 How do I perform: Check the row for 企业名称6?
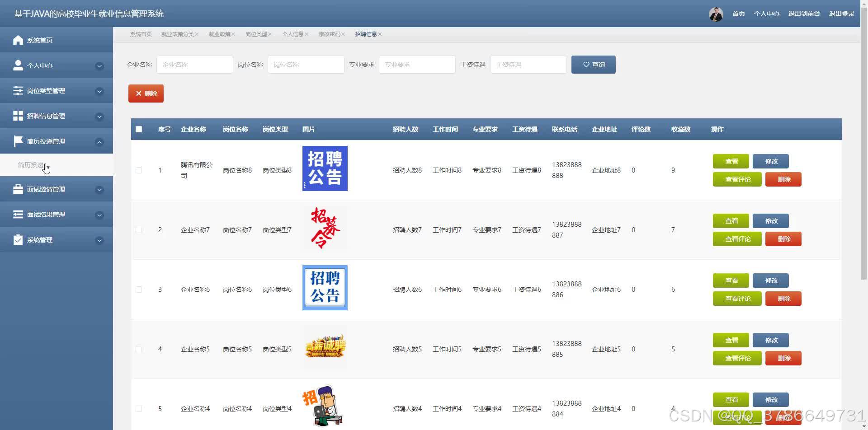(139, 290)
